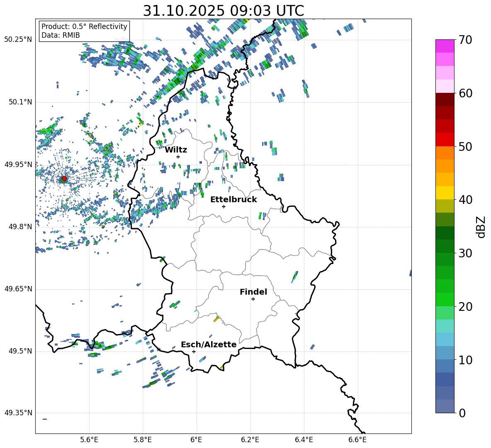Click the 60 tick label on colorbar
Viewport: 491px width, 448px height.
click(x=465, y=93)
